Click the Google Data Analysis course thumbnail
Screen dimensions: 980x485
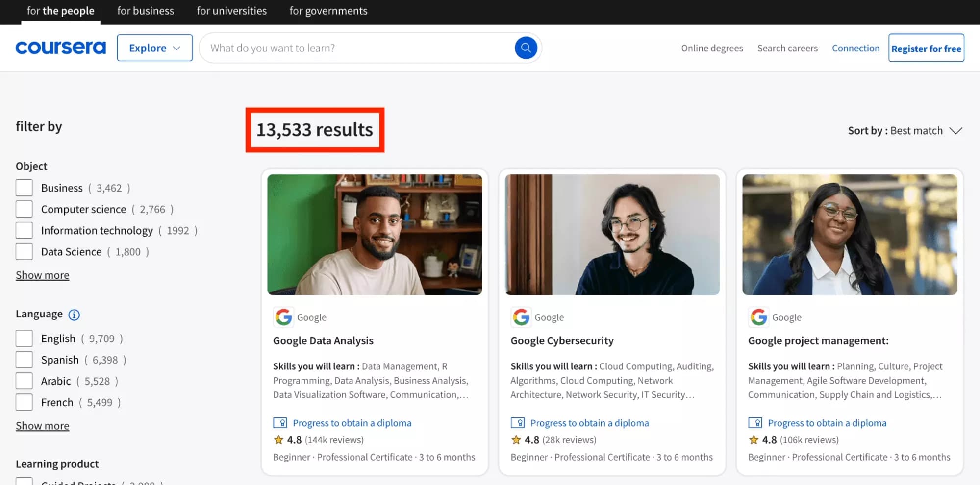375,235
